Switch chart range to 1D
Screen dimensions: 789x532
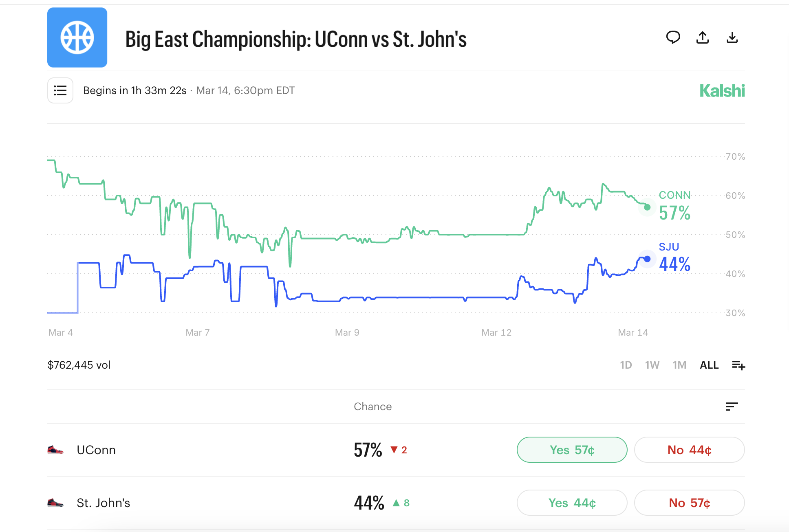[x=626, y=365]
